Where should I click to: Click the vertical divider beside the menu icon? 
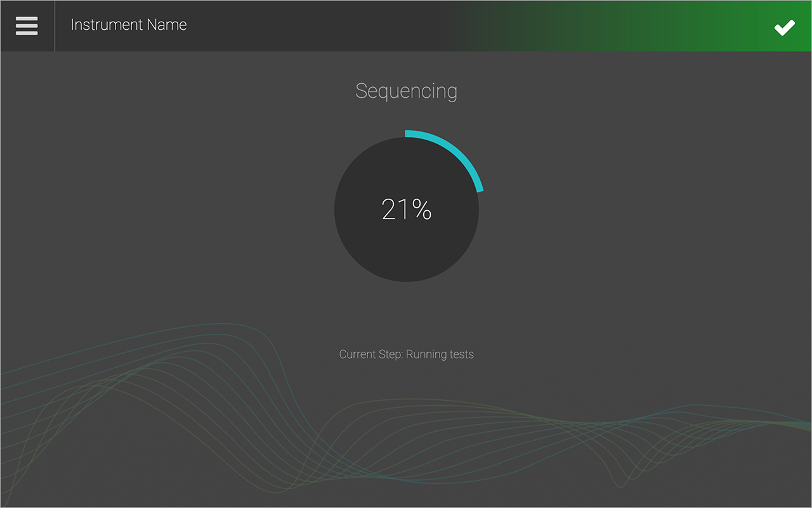pos(55,25)
